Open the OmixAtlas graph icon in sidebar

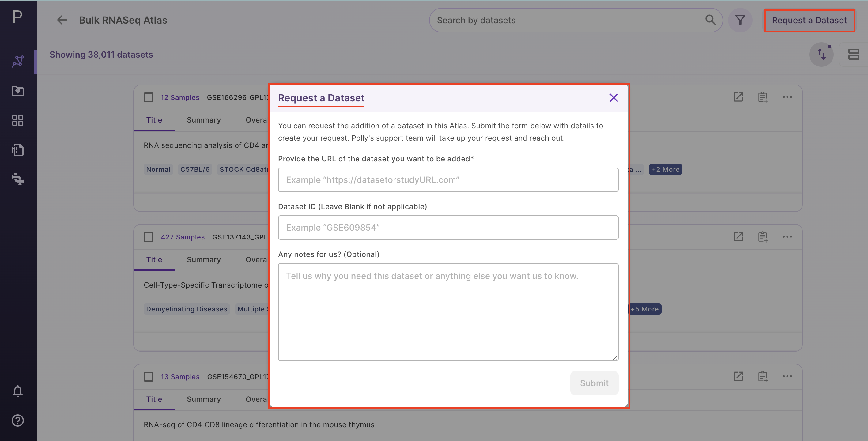coord(18,61)
